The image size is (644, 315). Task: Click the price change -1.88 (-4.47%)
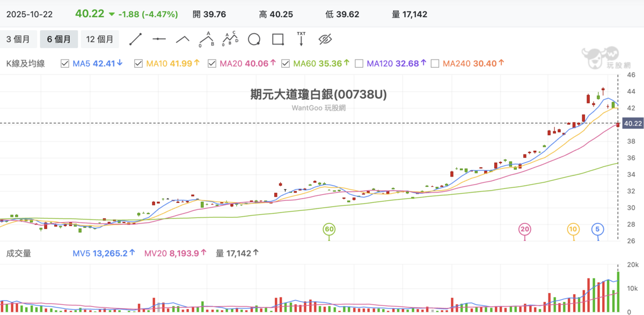pyautogui.click(x=148, y=14)
